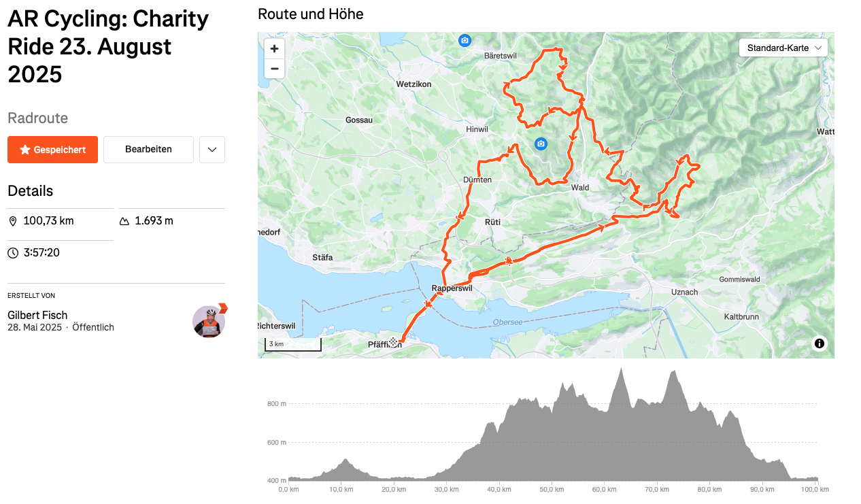Screen dimensions: 861x504
Task: Click Gilbert Fisch's profile picture
Action: 208,322
